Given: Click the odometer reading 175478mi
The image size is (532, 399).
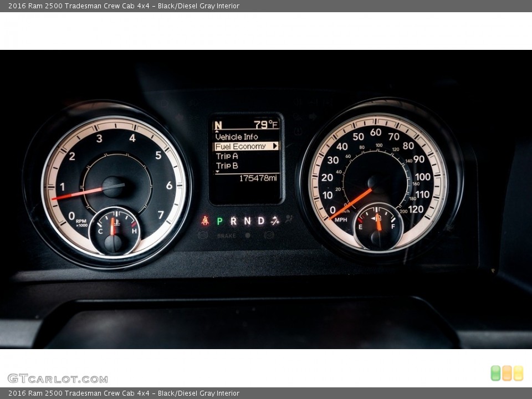Looking at the screenshot, I should click(x=258, y=178).
